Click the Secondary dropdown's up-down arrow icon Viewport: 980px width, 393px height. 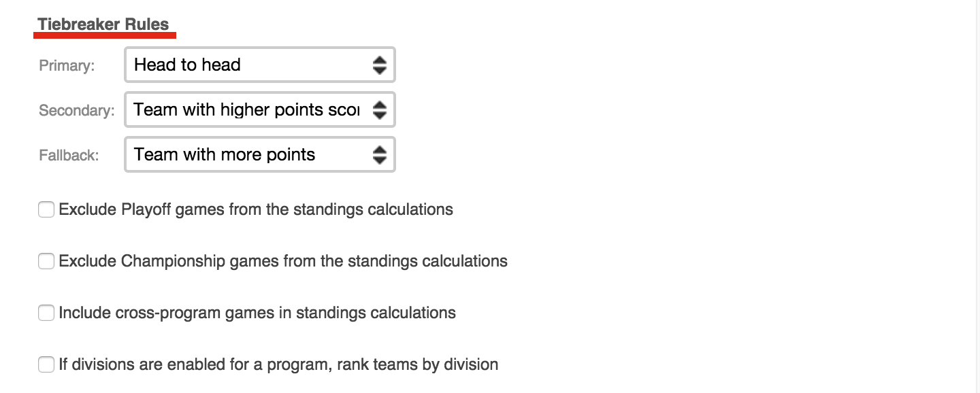click(380, 109)
